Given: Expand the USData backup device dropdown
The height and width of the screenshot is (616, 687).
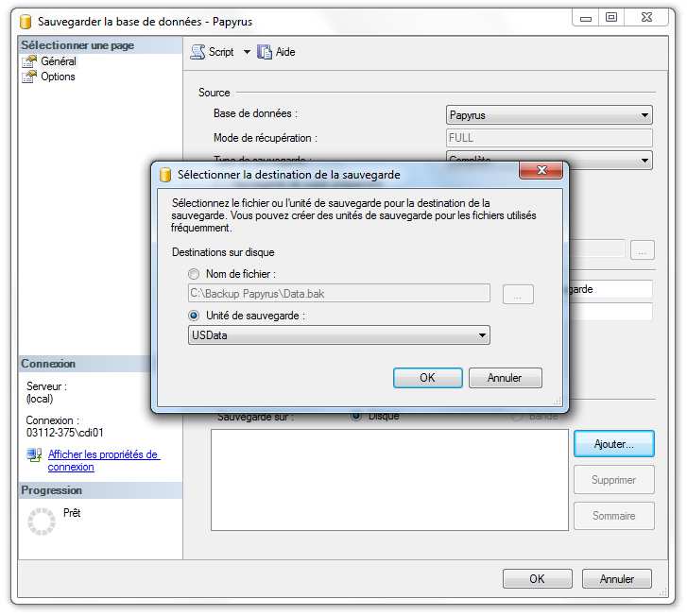Looking at the screenshot, I should coord(482,335).
